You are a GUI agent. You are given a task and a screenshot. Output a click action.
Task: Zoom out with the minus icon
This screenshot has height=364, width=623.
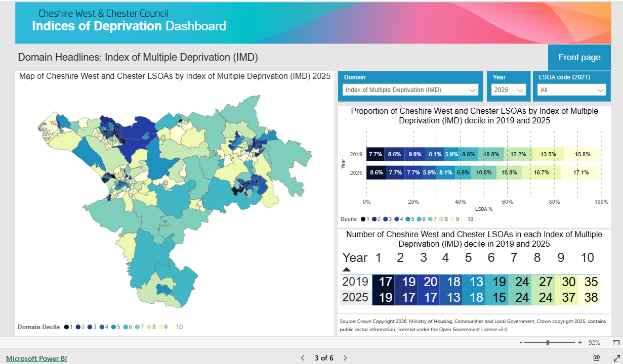tap(521, 342)
